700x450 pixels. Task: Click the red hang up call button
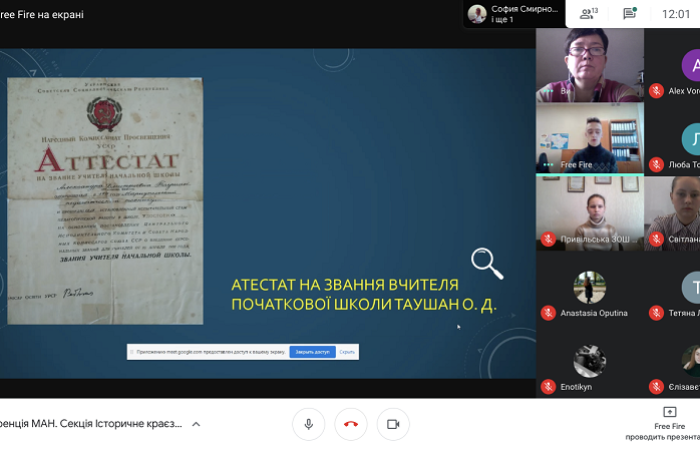click(x=351, y=424)
